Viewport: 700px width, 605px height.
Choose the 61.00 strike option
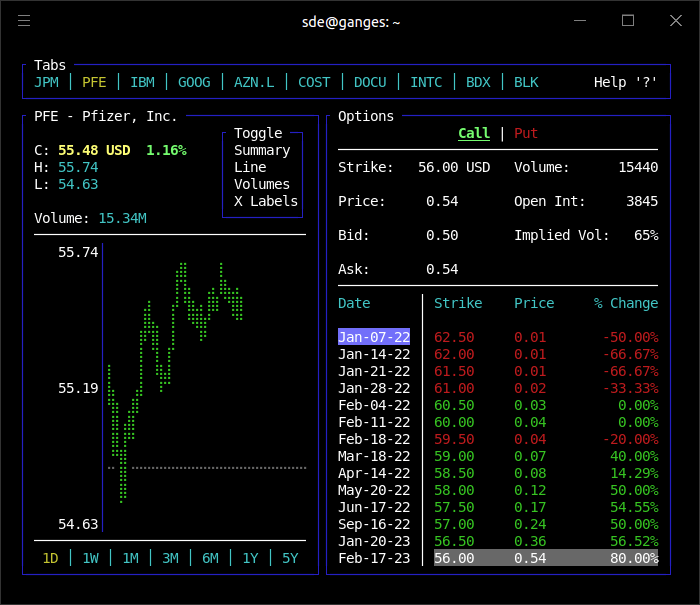coord(546,388)
